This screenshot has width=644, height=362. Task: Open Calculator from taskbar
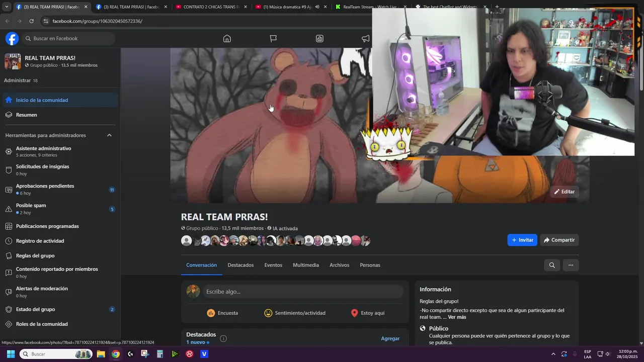click(x=160, y=354)
